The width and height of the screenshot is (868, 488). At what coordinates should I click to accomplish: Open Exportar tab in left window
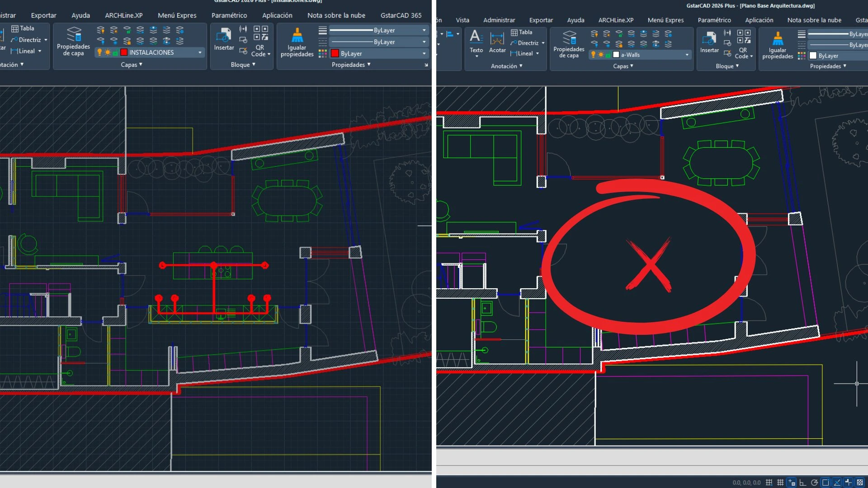43,15
